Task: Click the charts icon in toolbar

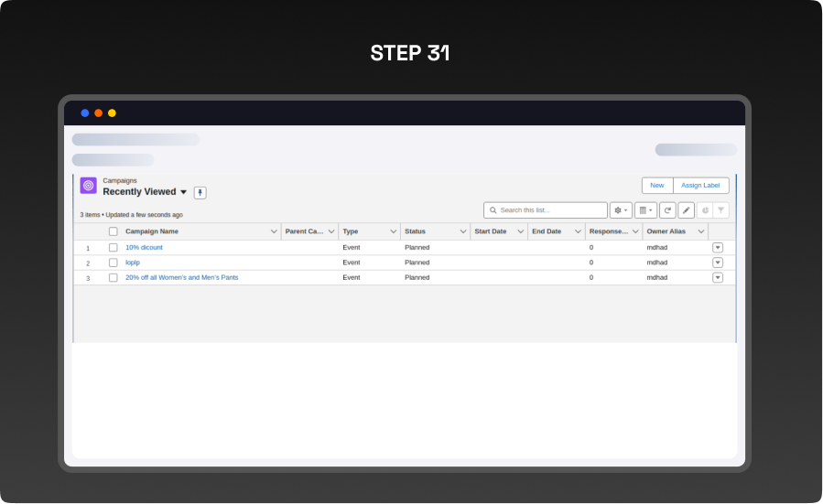Action: pos(705,210)
